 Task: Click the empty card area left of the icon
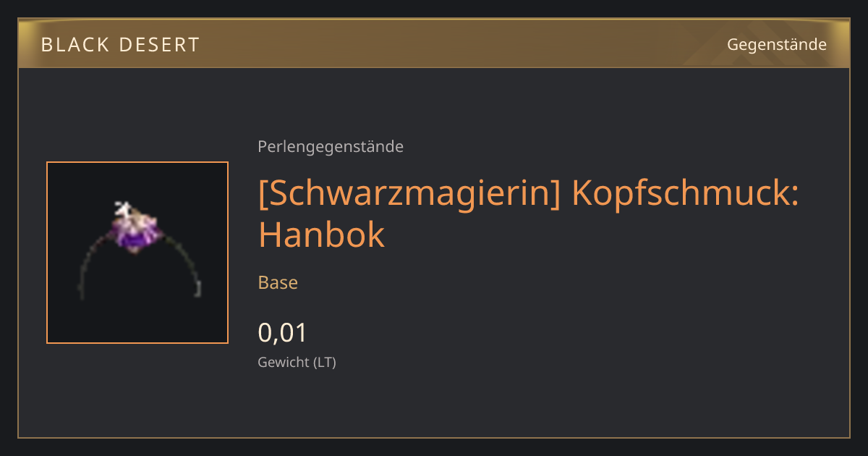[33, 253]
